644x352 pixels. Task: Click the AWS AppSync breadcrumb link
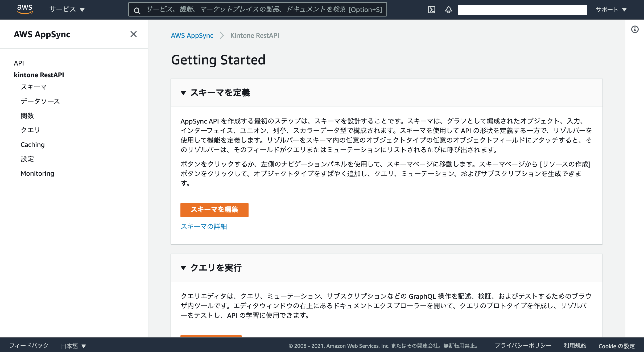pos(192,35)
